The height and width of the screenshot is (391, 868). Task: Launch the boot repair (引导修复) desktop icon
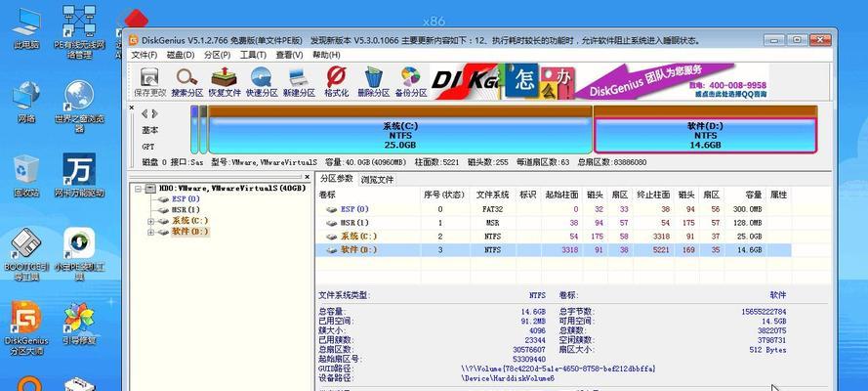[79, 324]
